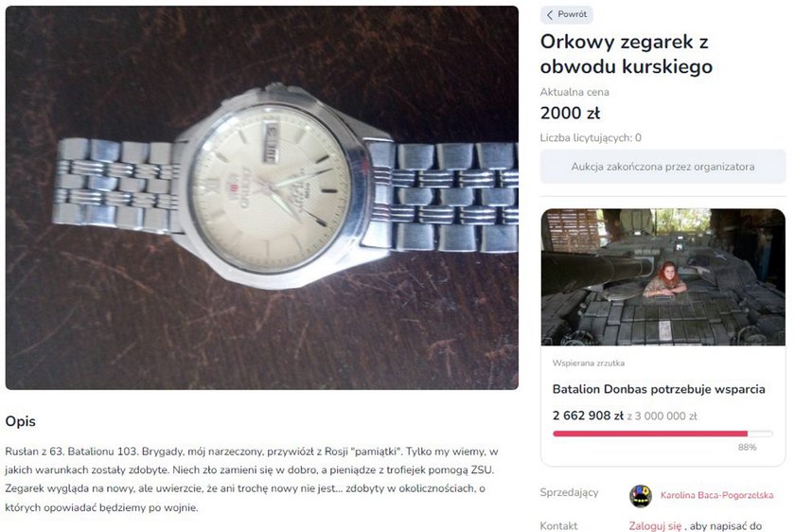Click the 2000 zł current price
The width and height of the screenshot is (795, 532).
click(x=570, y=113)
